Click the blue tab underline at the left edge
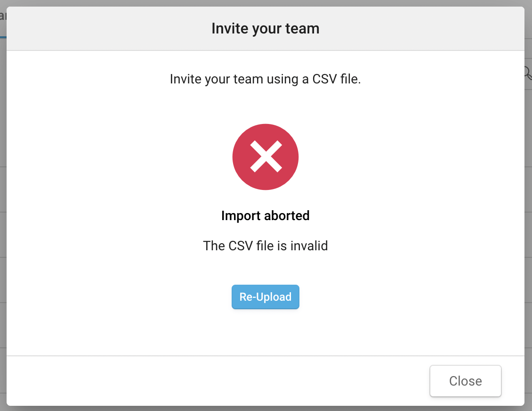Viewport: 532px width, 411px height. [x=3, y=36]
